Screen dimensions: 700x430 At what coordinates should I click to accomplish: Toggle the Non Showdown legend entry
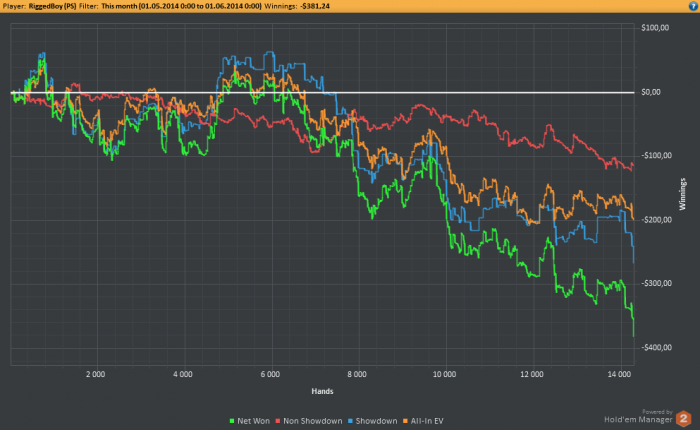(309, 421)
